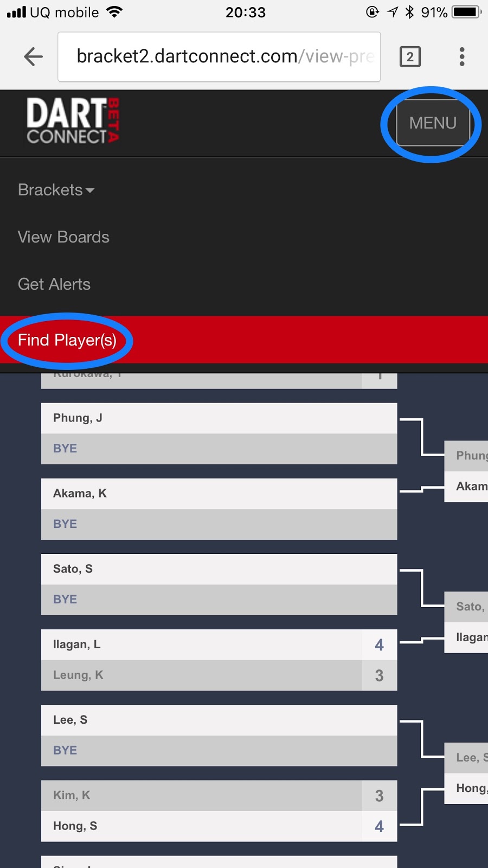The width and height of the screenshot is (488, 868).
Task: Tap the DartConnect Beta logo
Action: [x=73, y=121]
